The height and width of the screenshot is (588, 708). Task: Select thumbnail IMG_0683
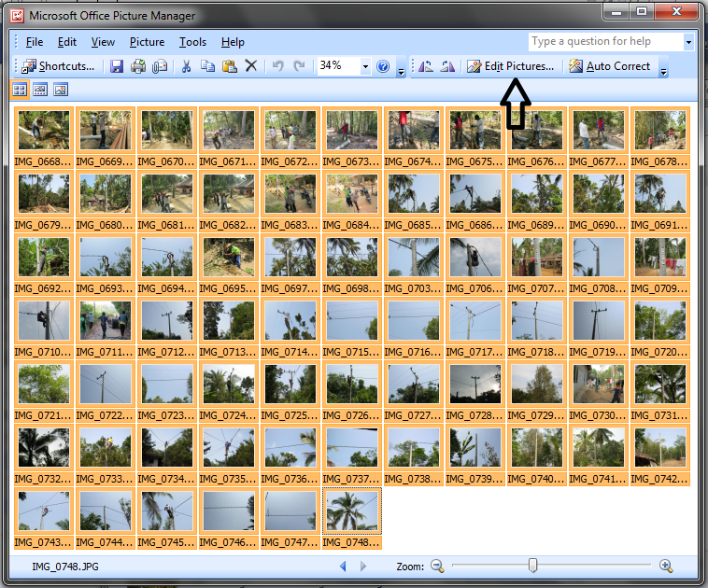click(x=290, y=194)
